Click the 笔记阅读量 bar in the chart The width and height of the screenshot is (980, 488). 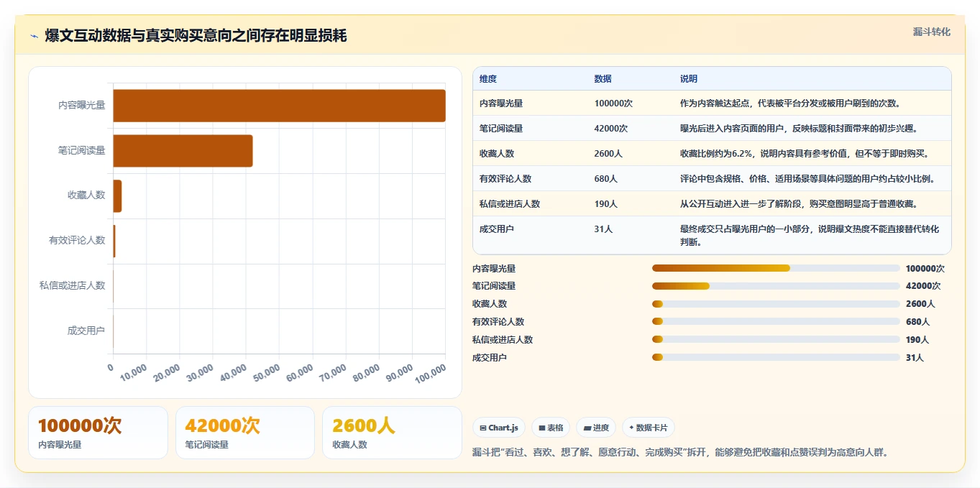183,151
